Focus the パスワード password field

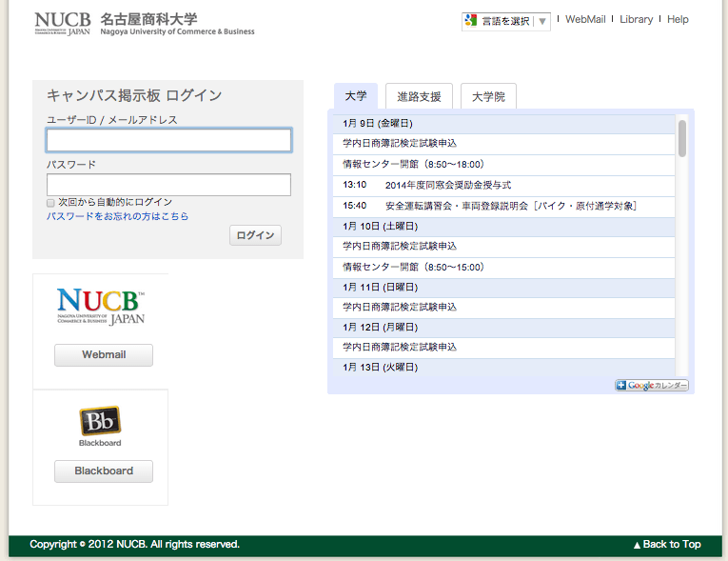[168, 185]
